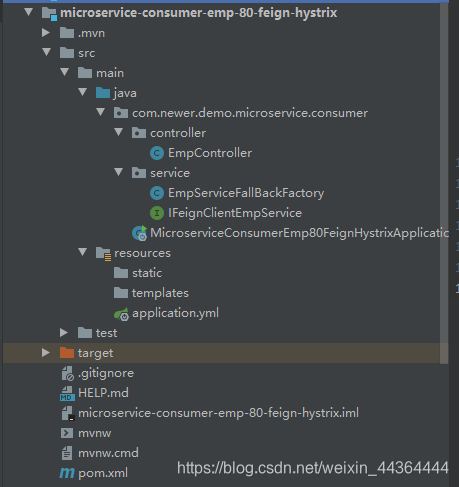
Task: Select the src folder label
Action: pos(87,53)
